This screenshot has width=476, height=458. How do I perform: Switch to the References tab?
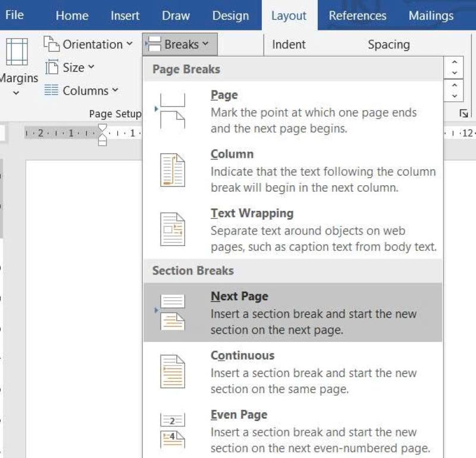[x=358, y=15]
